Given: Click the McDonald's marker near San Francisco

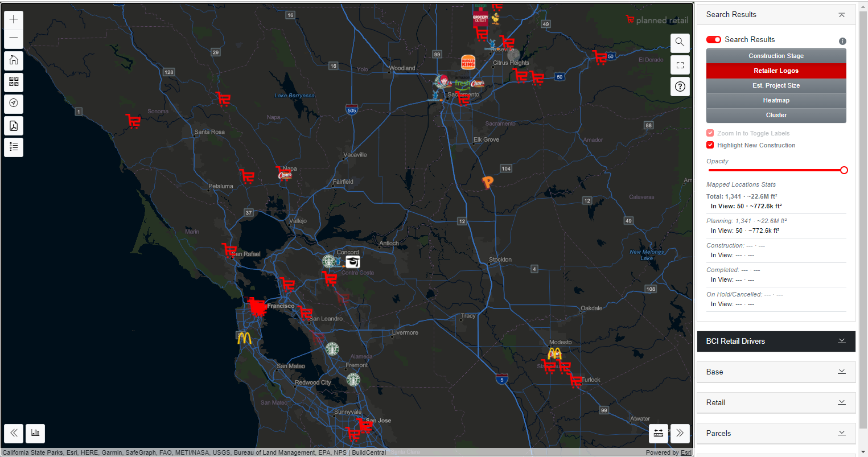Looking at the screenshot, I should (x=244, y=338).
